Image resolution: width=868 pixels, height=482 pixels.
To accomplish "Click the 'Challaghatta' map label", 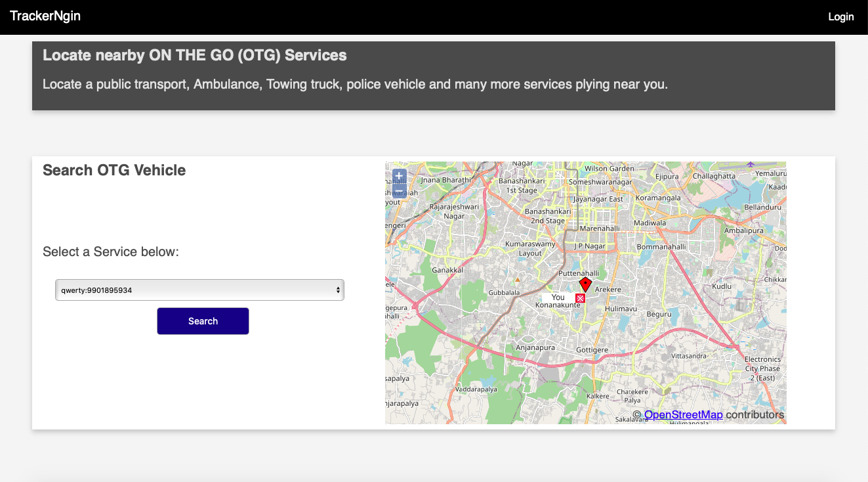I will point(714,176).
